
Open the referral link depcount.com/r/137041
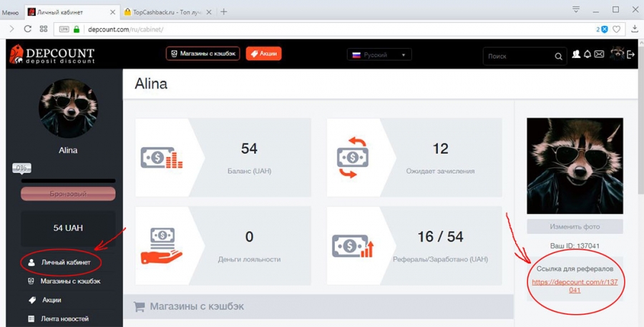coord(575,286)
